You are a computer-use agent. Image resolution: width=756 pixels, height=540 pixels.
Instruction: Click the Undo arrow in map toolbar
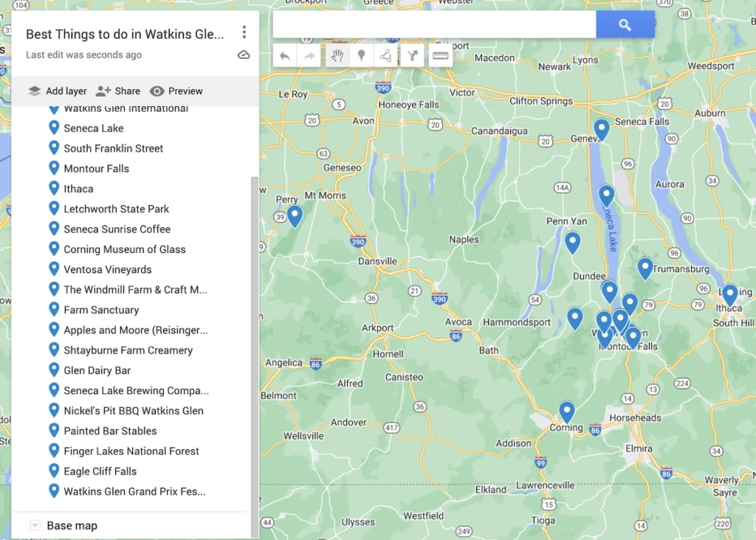pyautogui.click(x=285, y=56)
